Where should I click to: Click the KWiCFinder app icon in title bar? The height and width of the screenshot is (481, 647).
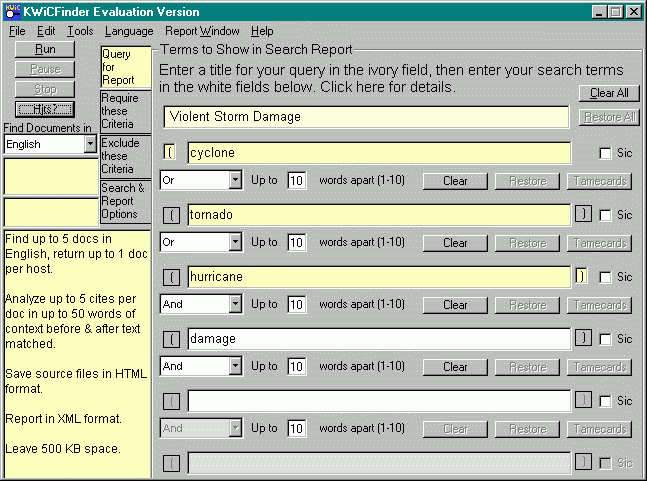click(x=13, y=12)
